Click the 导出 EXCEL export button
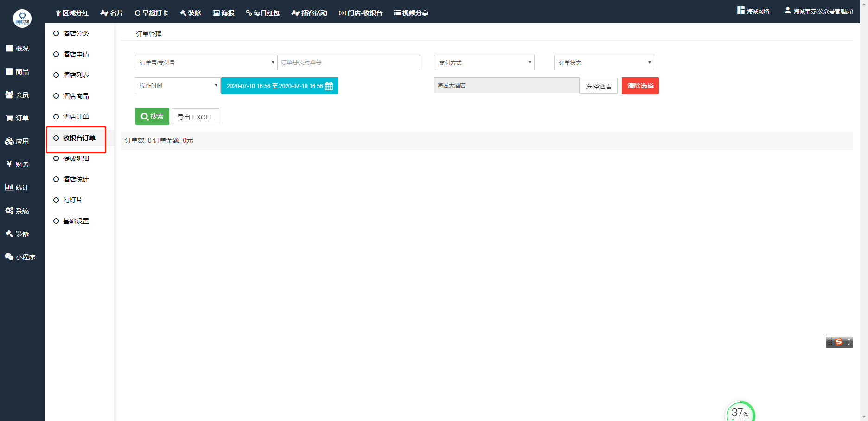This screenshot has height=421, width=868. tap(195, 117)
